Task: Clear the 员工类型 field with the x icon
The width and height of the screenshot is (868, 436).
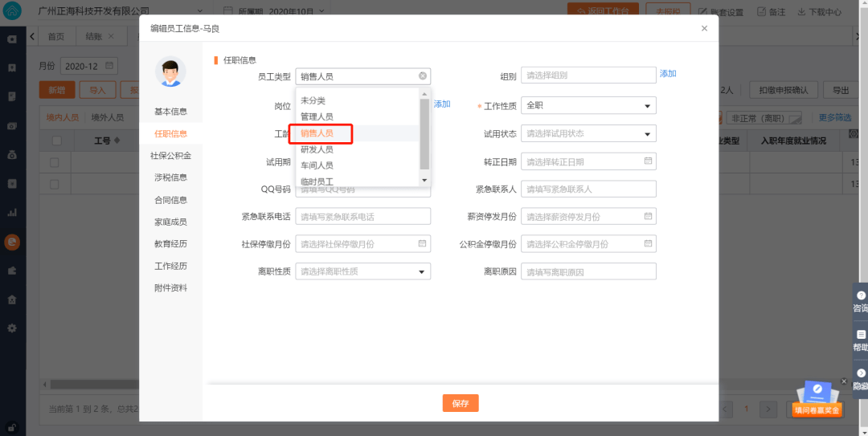Action: click(423, 75)
